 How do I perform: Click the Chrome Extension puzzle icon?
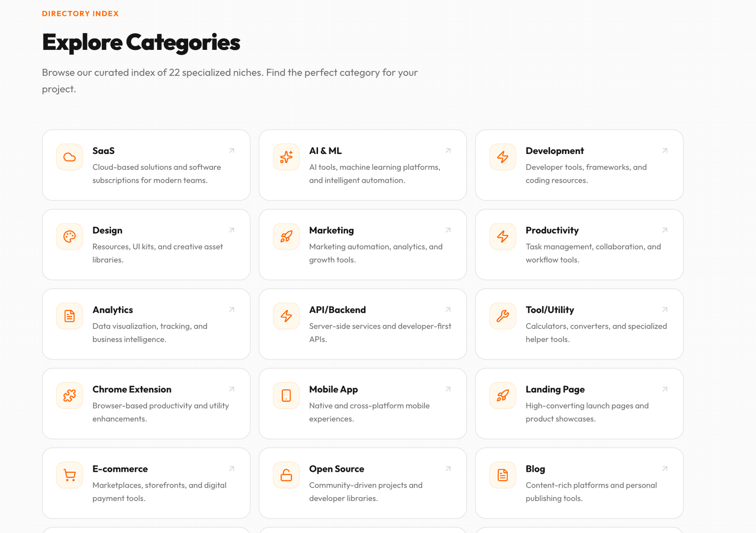point(70,395)
